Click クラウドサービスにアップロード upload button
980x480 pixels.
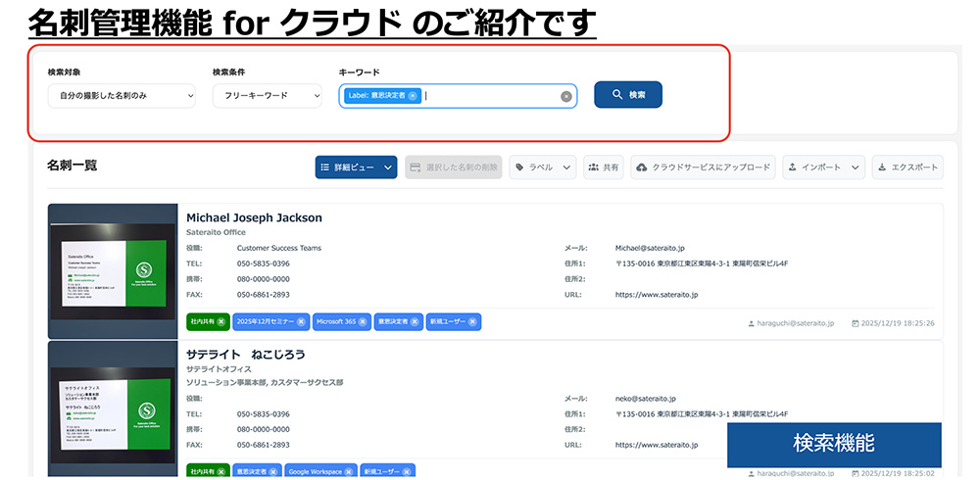coord(703,168)
